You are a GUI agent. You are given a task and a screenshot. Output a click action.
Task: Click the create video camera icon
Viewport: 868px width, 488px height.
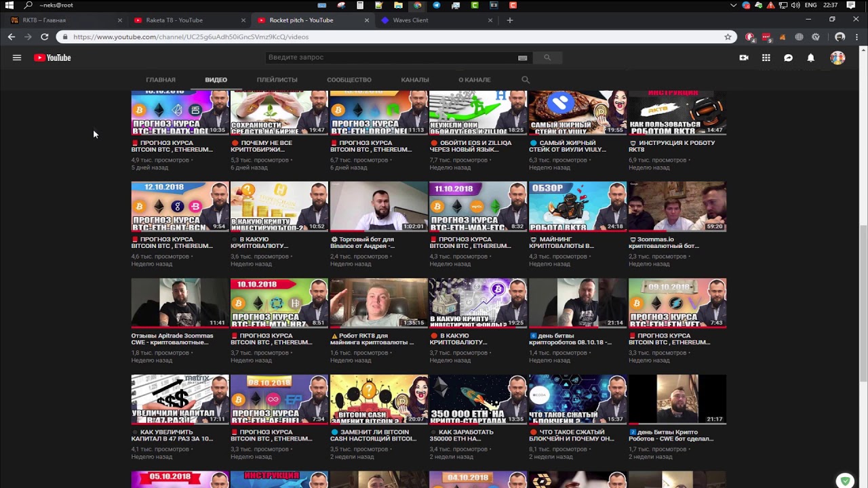pos(744,58)
